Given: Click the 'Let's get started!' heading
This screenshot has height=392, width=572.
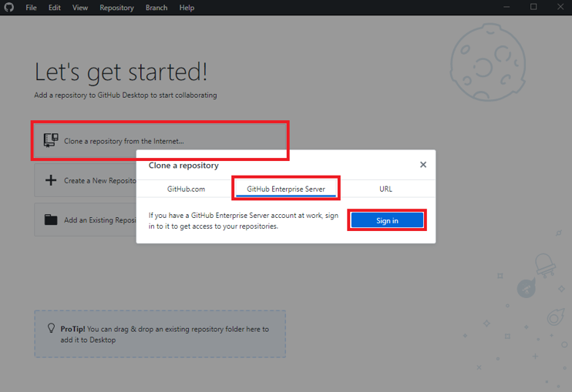Looking at the screenshot, I should [121, 72].
